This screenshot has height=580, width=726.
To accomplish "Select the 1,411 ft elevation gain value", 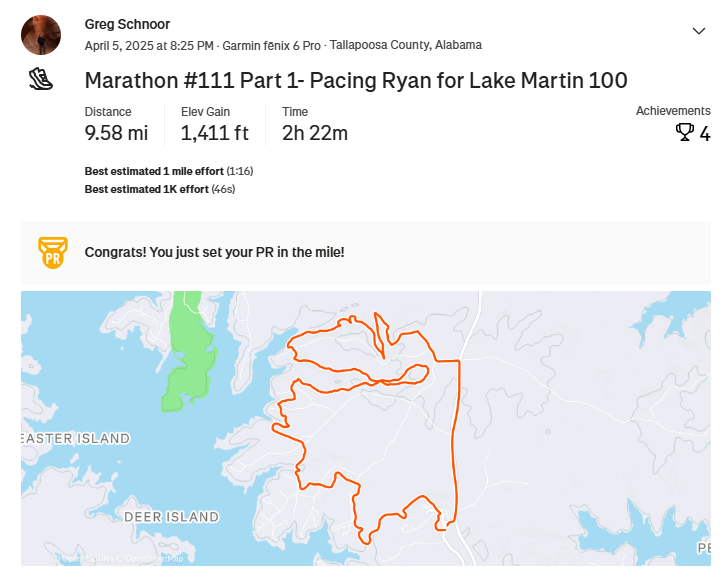I will pos(214,133).
